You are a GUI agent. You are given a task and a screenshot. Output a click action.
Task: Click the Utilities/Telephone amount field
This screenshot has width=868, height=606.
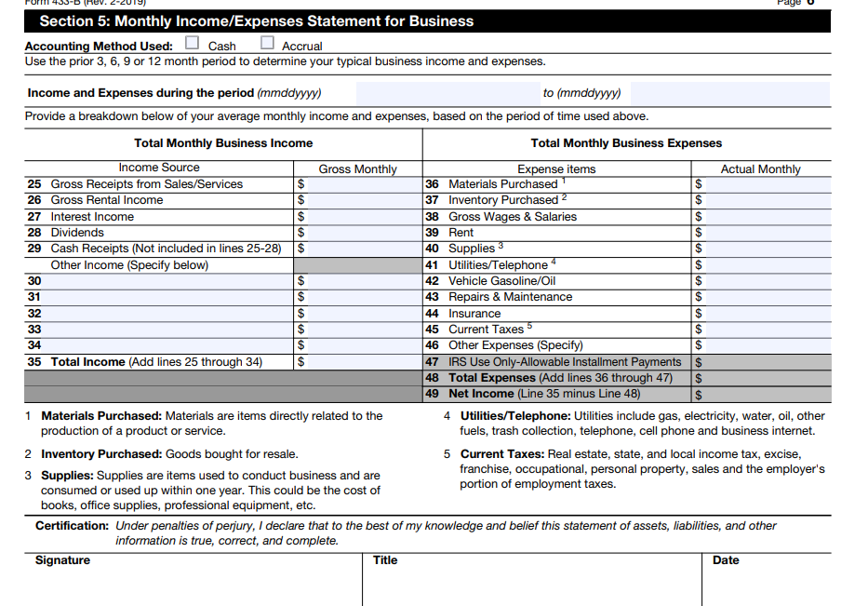(767, 265)
